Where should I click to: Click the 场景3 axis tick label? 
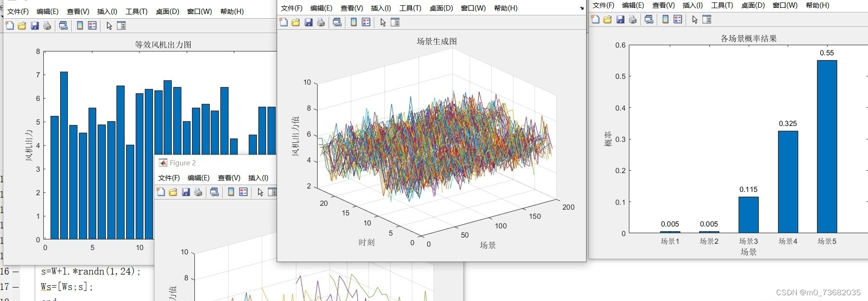click(749, 241)
